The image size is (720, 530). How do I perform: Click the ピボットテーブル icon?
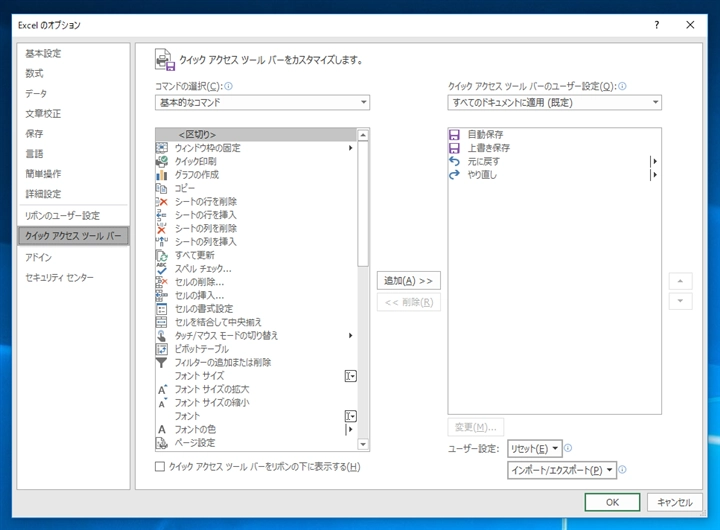(x=162, y=349)
